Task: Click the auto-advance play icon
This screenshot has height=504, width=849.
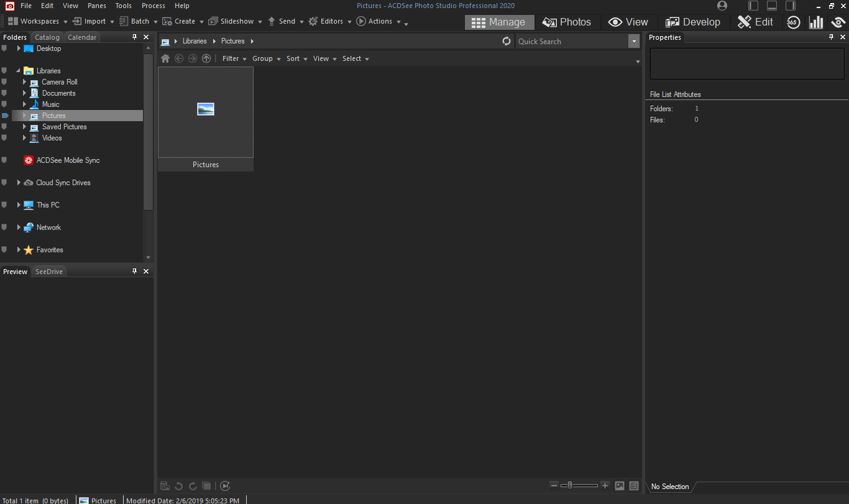Action: (225, 486)
